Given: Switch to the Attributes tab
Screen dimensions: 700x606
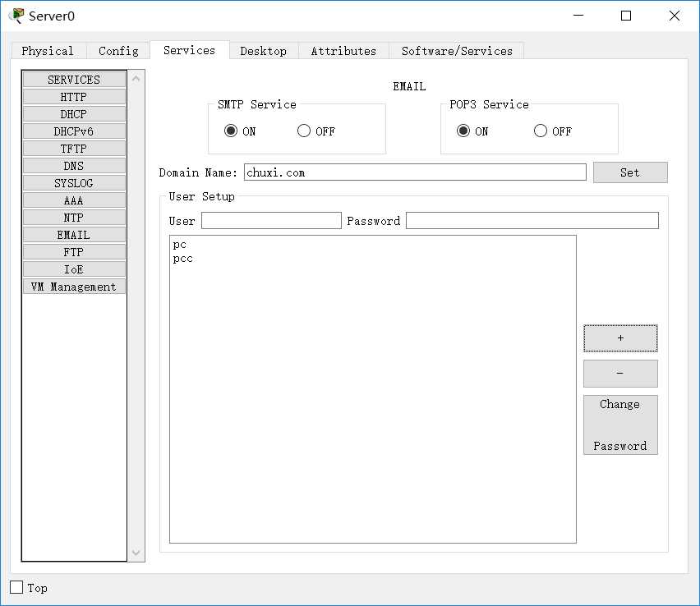Looking at the screenshot, I should (x=343, y=51).
